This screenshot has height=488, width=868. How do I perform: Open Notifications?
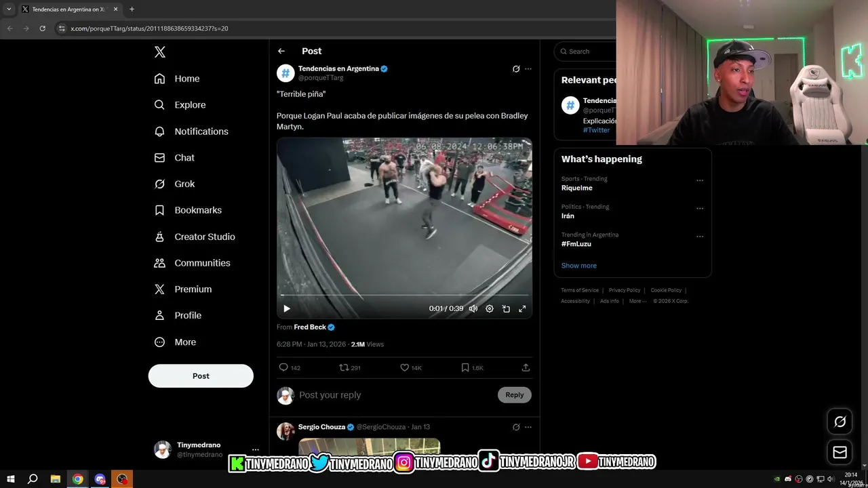pyautogui.click(x=191, y=131)
